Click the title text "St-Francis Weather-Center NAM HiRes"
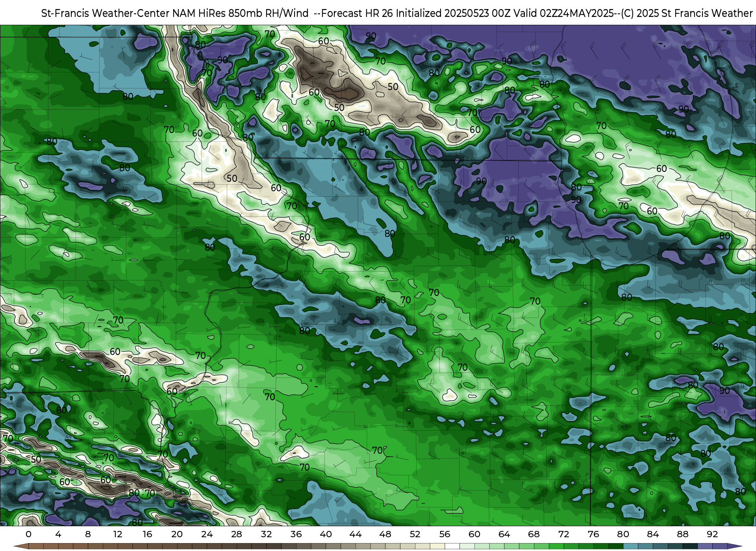 [133, 13]
